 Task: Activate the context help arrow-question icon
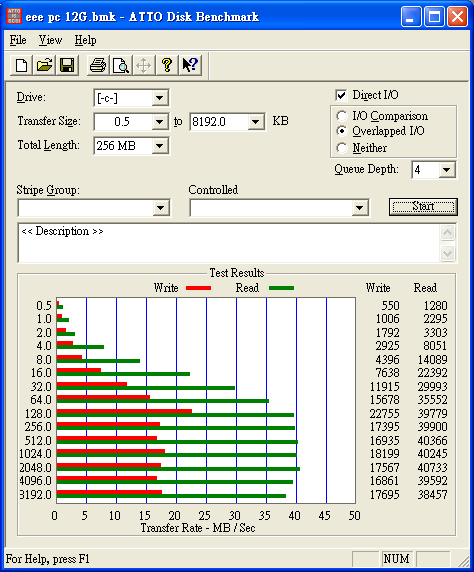[190, 66]
